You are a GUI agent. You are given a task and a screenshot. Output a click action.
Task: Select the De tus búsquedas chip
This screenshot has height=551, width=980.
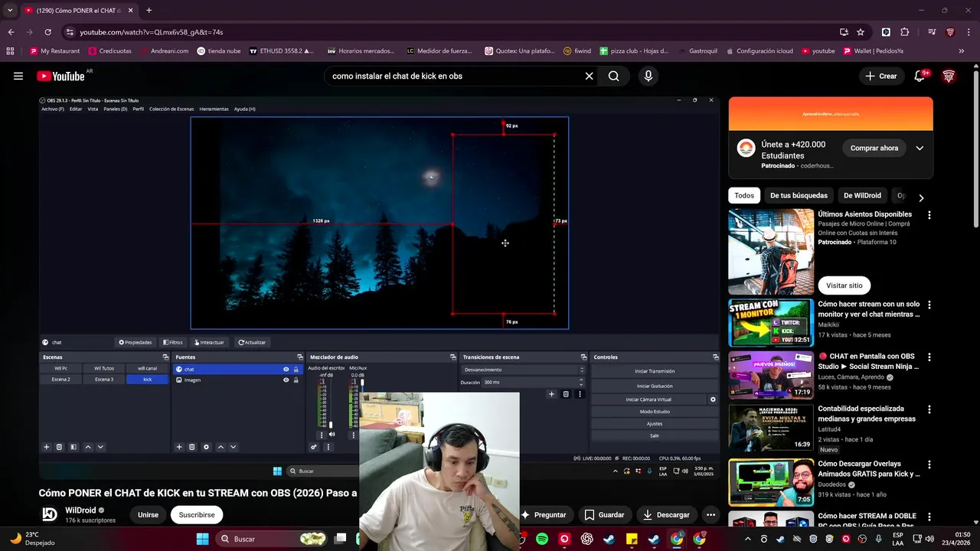point(799,195)
